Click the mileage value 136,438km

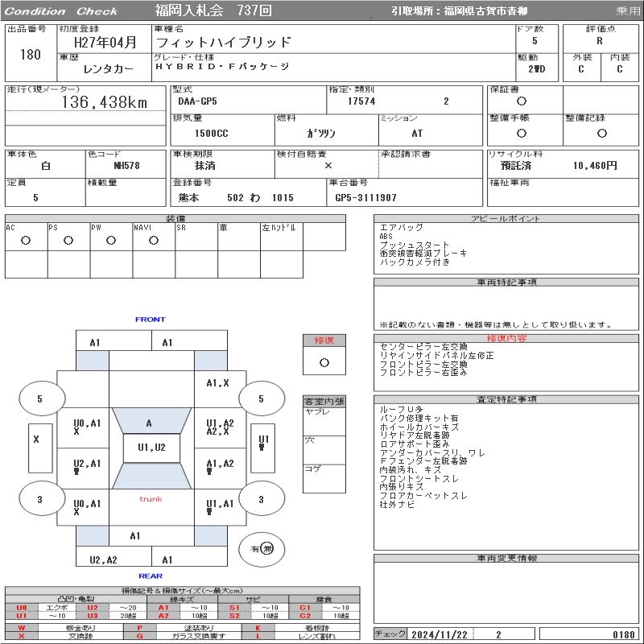[x=105, y=102]
